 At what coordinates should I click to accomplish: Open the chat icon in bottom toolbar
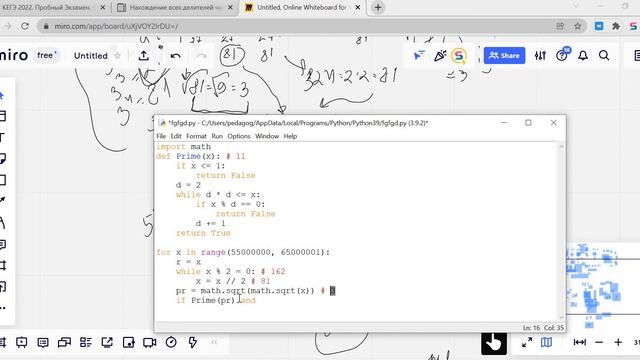click(64, 342)
